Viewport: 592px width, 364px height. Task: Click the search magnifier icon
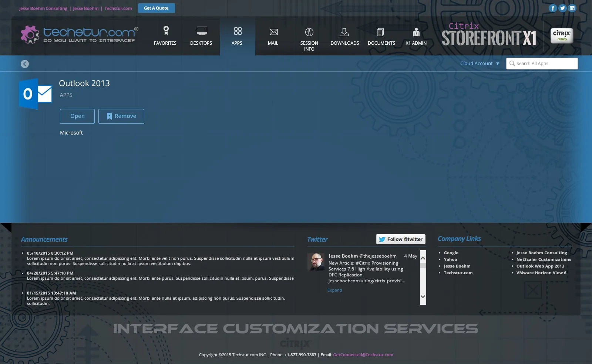point(512,64)
